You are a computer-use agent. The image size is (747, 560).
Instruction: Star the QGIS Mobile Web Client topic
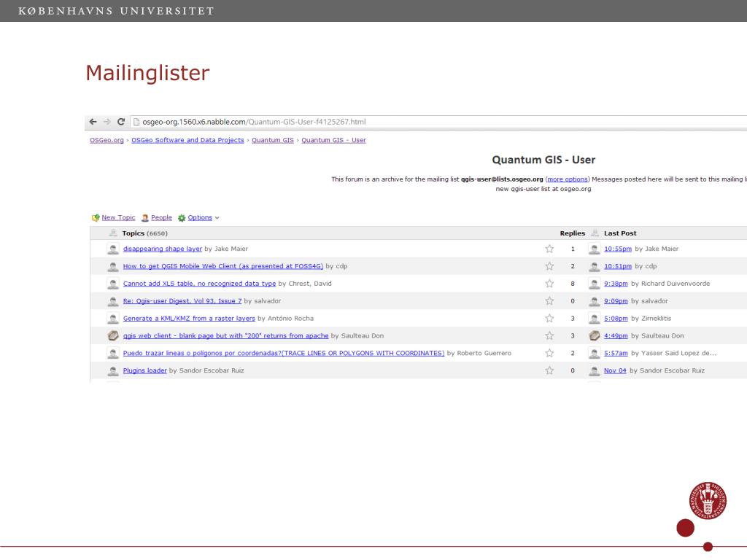click(x=549, y=266)
